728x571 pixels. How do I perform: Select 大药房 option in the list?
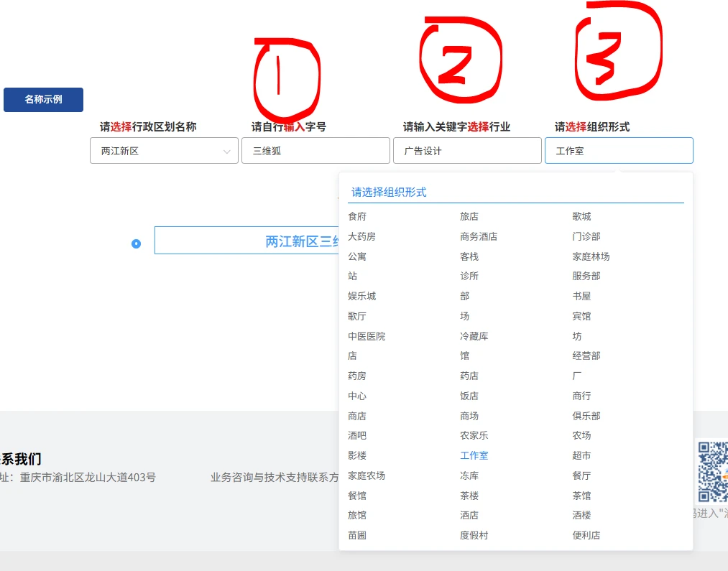[x=361, y=236]
